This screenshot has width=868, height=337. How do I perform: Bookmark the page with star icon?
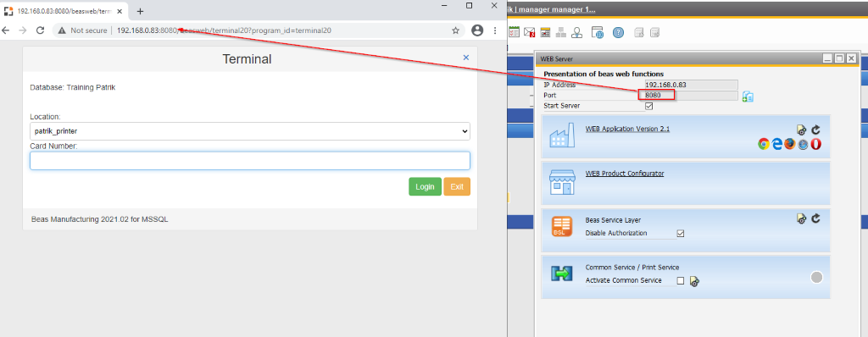click(x=455, y=30)
